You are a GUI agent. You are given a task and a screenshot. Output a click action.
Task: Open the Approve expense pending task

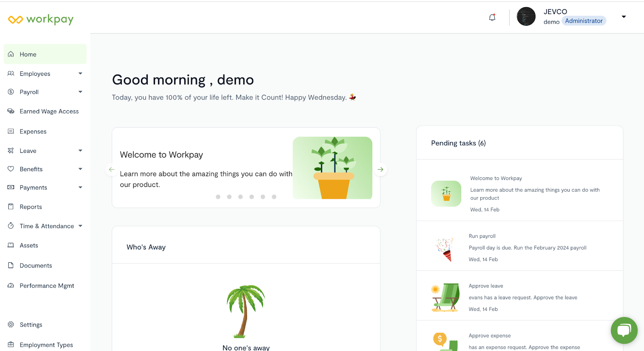tap(520, 336)
